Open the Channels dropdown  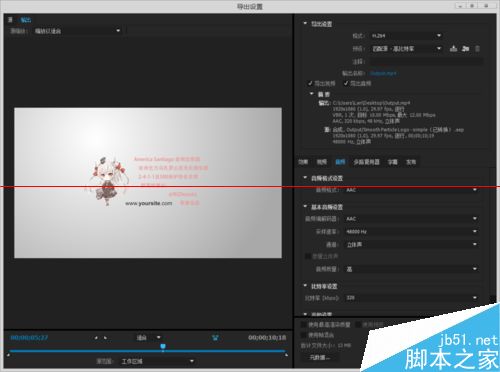pyautogui.click(x=412, y=244)
